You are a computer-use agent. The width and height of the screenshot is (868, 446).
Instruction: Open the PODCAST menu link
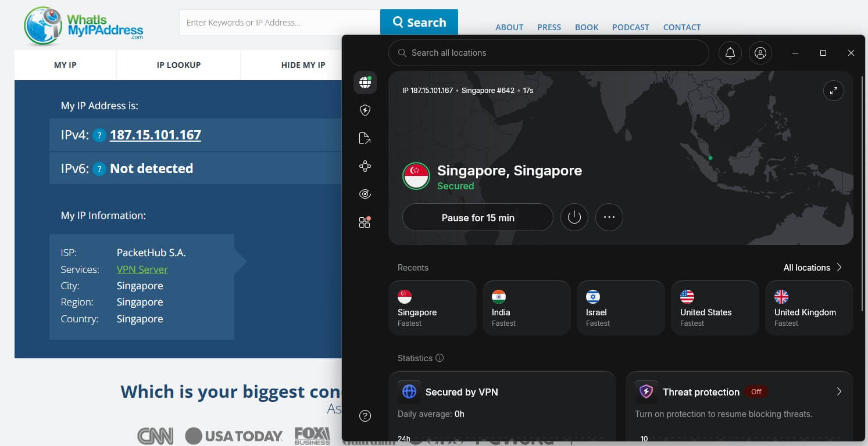point(631,27)
